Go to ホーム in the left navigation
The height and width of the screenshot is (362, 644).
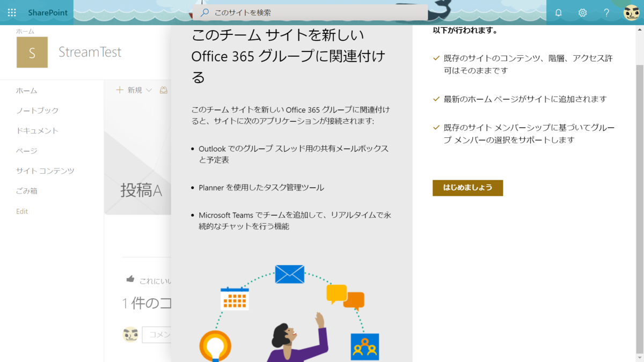[27, 91]
